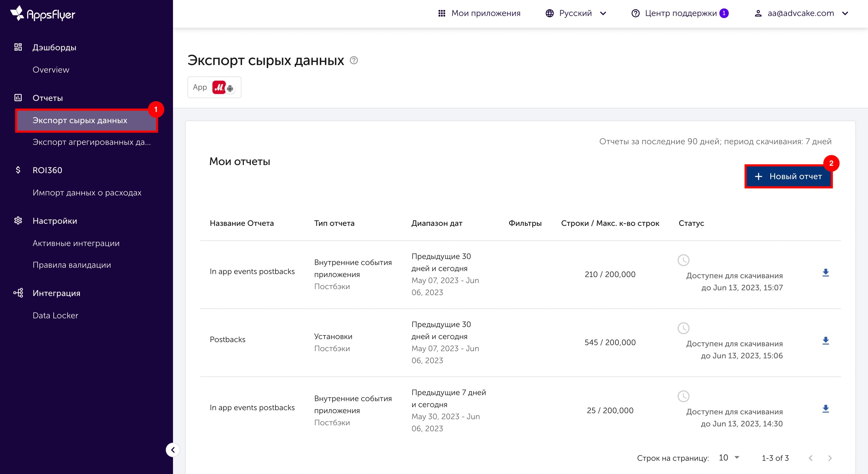Click the Дэшборды section label
The height and width of the screenshot is (474, 868).
pyautogui.click(x=54, y=48)
